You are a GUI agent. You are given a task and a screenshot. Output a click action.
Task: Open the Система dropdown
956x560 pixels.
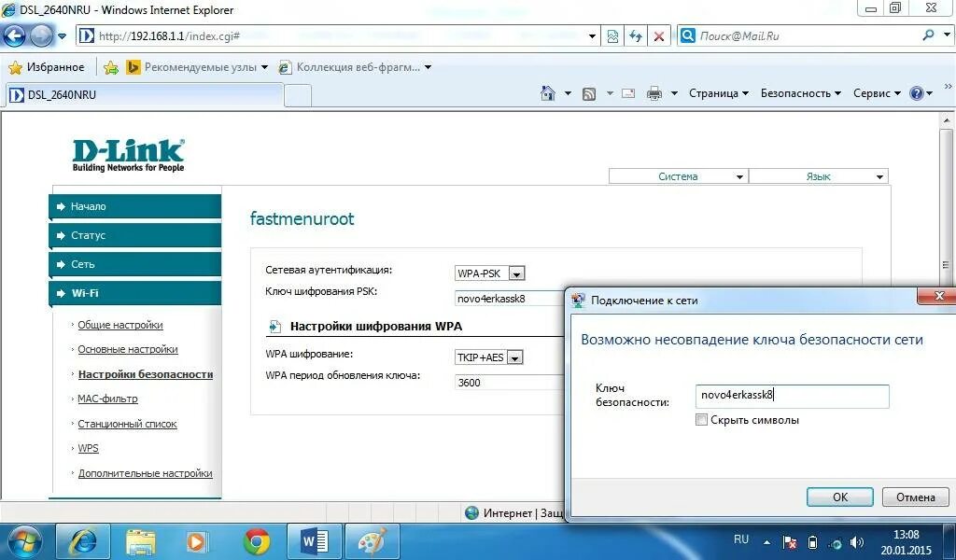[x=678, y=176]
